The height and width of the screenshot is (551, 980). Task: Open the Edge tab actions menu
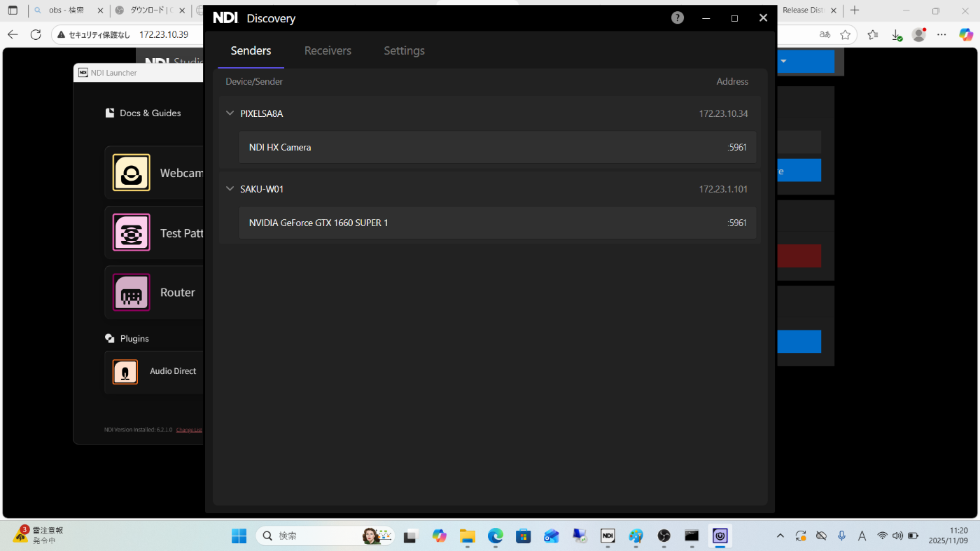point(13,11)
